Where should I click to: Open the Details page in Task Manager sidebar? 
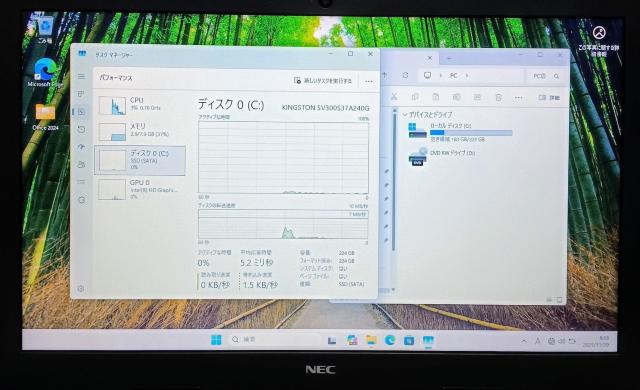82,182
